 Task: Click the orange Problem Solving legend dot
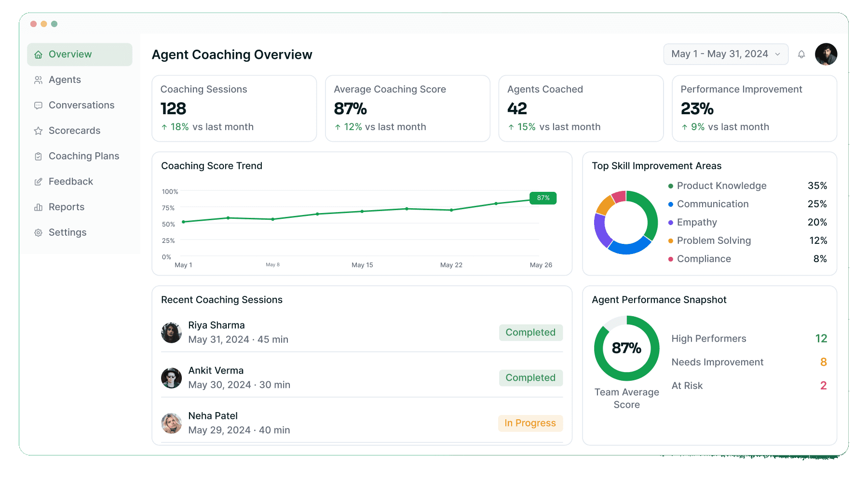coord(670,241)
